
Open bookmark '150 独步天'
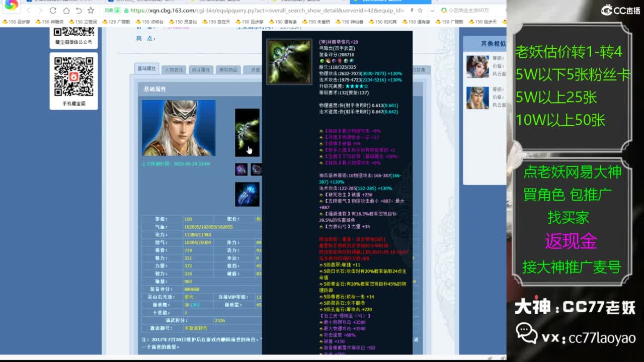tap(482, 22)
